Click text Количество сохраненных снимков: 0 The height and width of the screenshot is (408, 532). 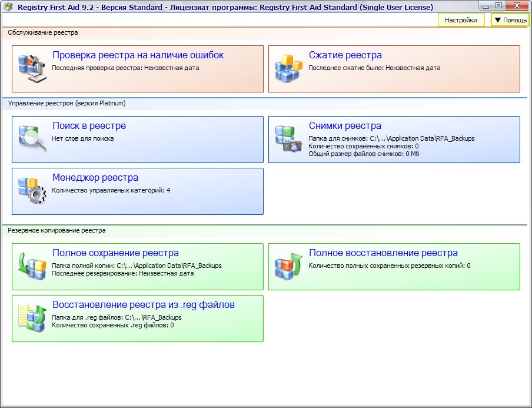363,146
